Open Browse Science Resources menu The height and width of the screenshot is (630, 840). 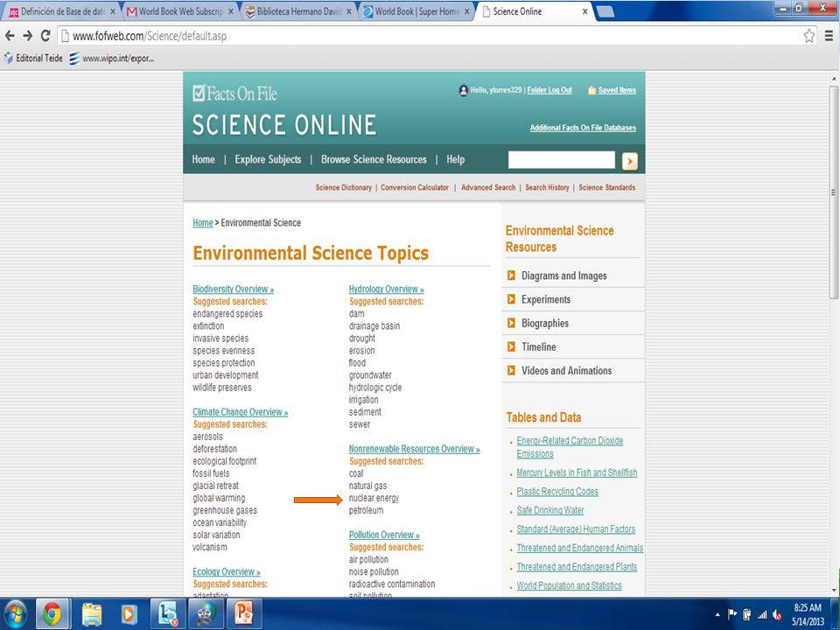[x=374, y=159]
